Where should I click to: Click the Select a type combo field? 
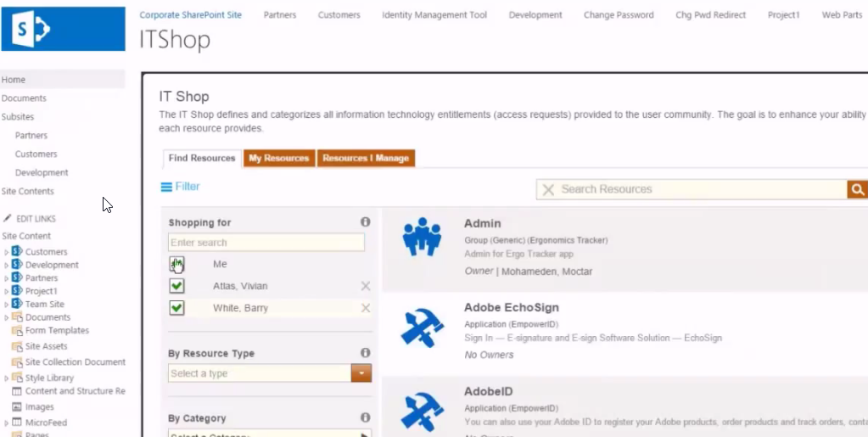pos(260,373)
